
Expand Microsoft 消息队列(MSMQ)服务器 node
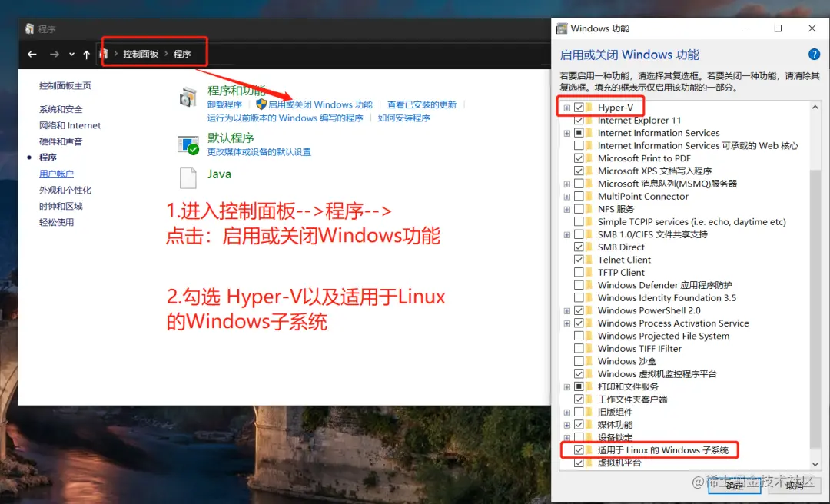pos(567,184)
